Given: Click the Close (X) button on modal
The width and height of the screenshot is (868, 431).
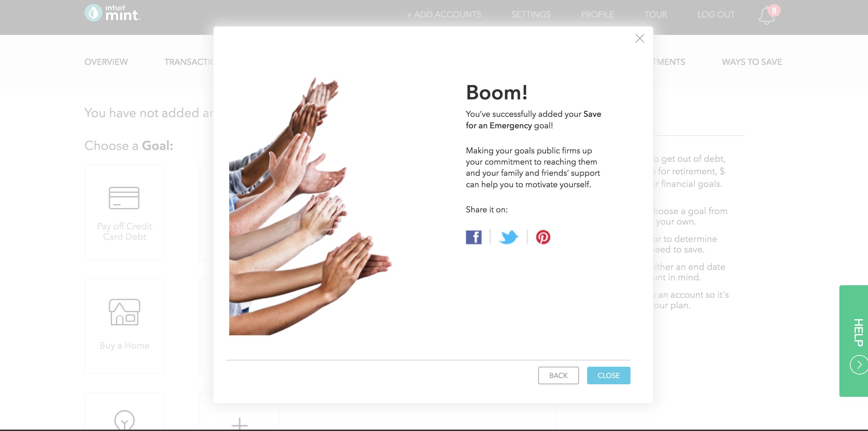Looking at the screenshot, I should coord(639,38).
